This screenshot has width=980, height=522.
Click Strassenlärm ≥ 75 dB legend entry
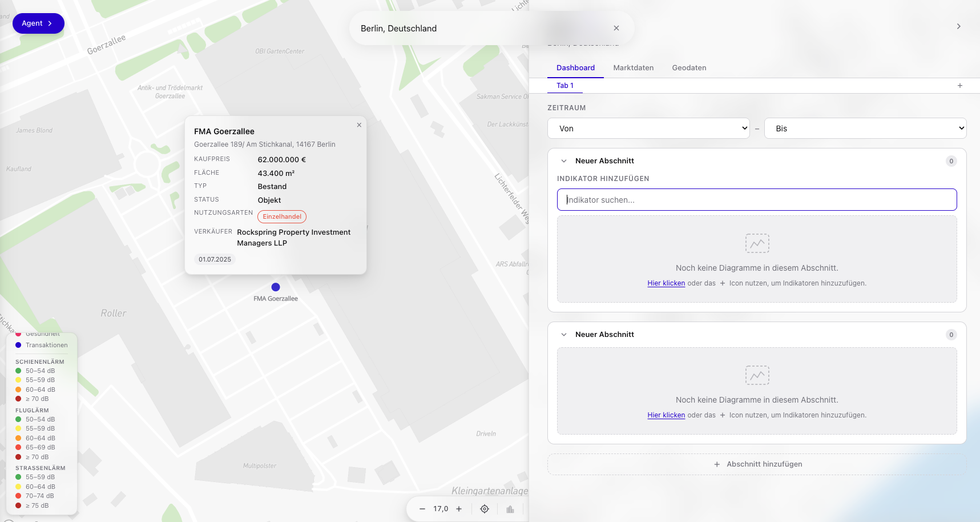[32, 505]
